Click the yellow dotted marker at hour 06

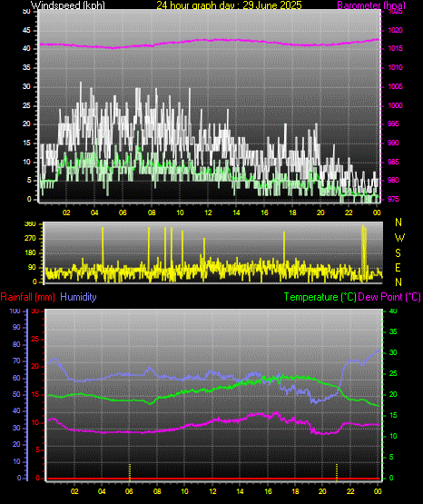tap(130, 472)
